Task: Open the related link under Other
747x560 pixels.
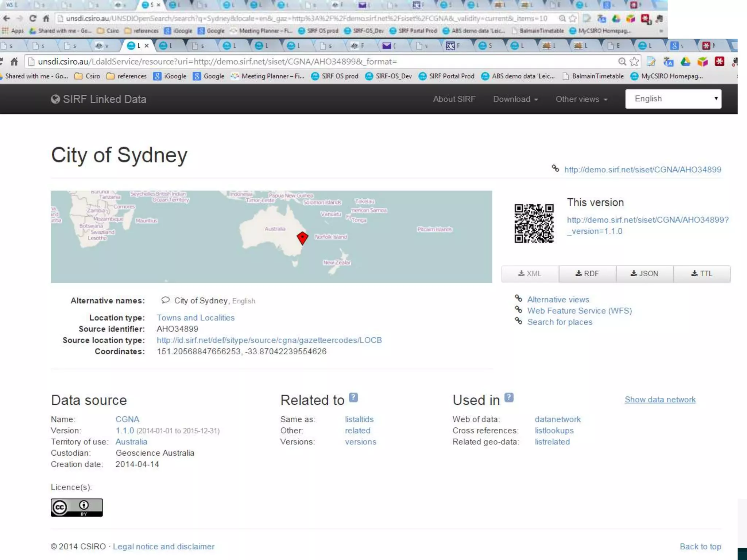Action: (357, 431)
